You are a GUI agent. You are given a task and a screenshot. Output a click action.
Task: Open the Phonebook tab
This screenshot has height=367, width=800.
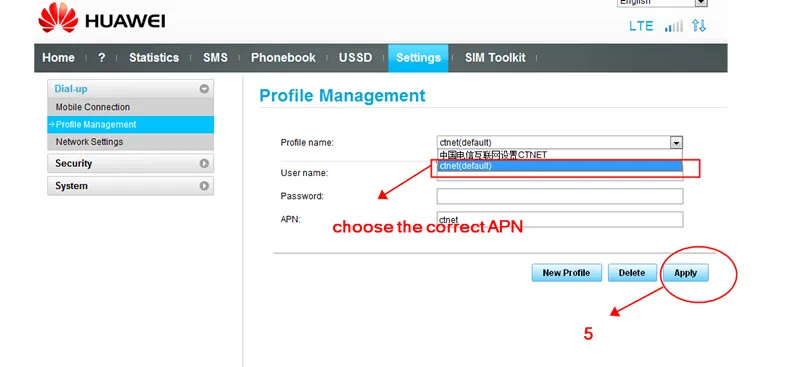click(283, 58)
